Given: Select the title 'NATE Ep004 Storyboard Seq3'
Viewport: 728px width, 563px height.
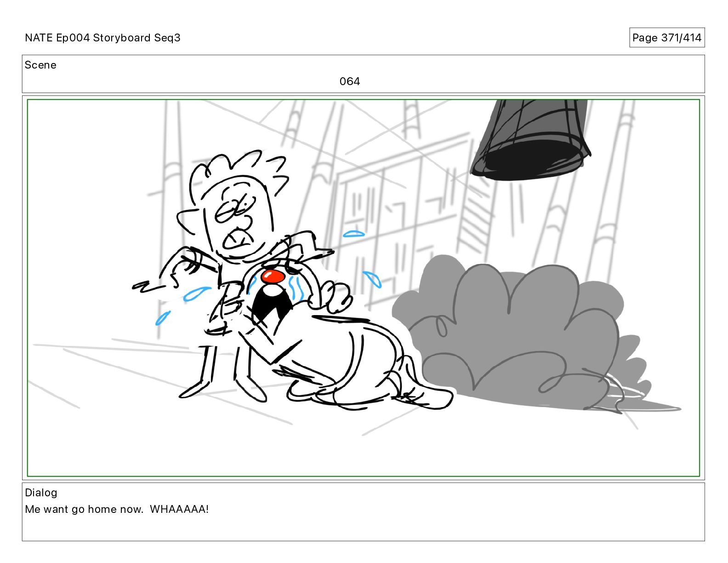Looking at the screenshot, I should coord(102,38).
